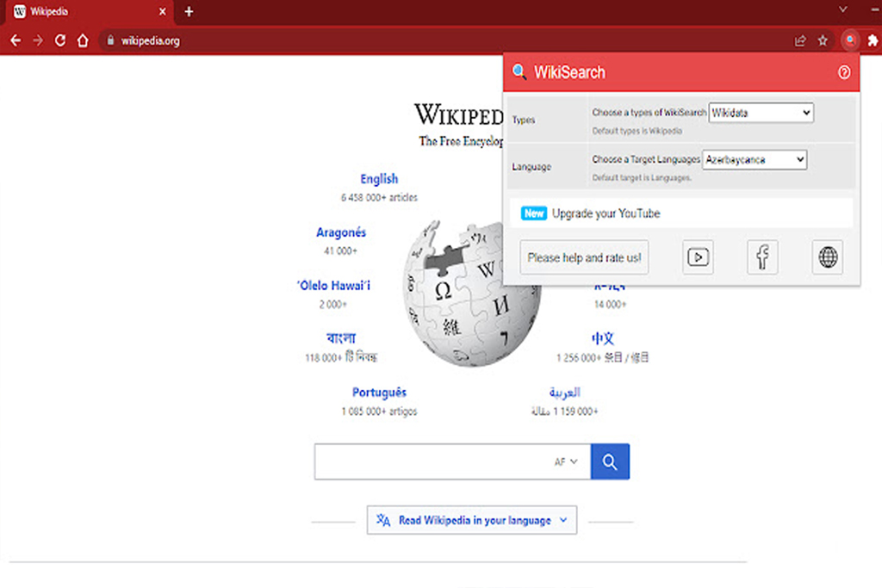Open the extensions puzzle icon
882x588 pixels.
tap(873, 40)
